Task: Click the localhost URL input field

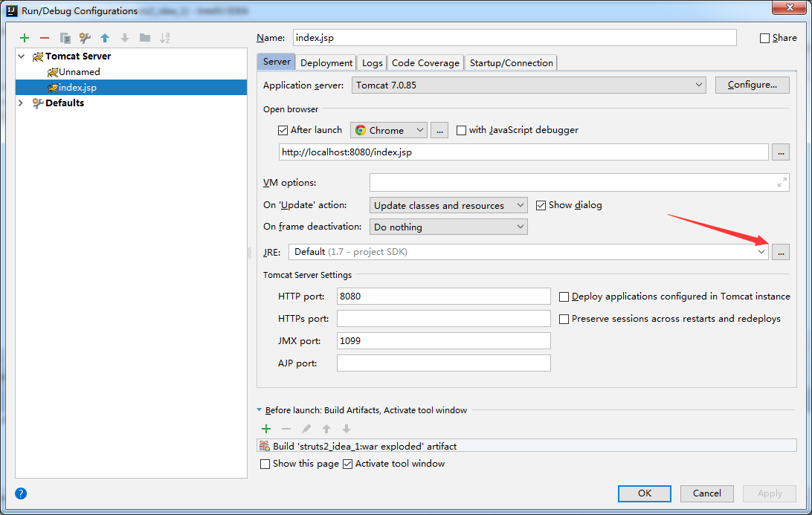Action: [523, 152]
